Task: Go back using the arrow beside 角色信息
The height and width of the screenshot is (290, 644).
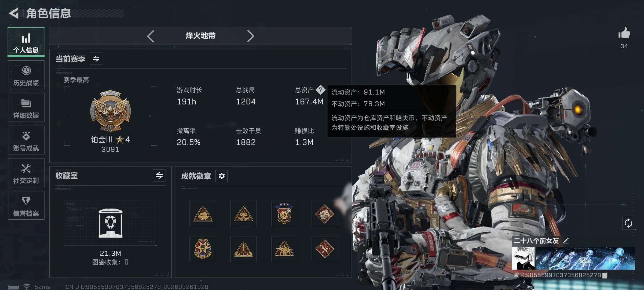Action: (x=14, y=13)
